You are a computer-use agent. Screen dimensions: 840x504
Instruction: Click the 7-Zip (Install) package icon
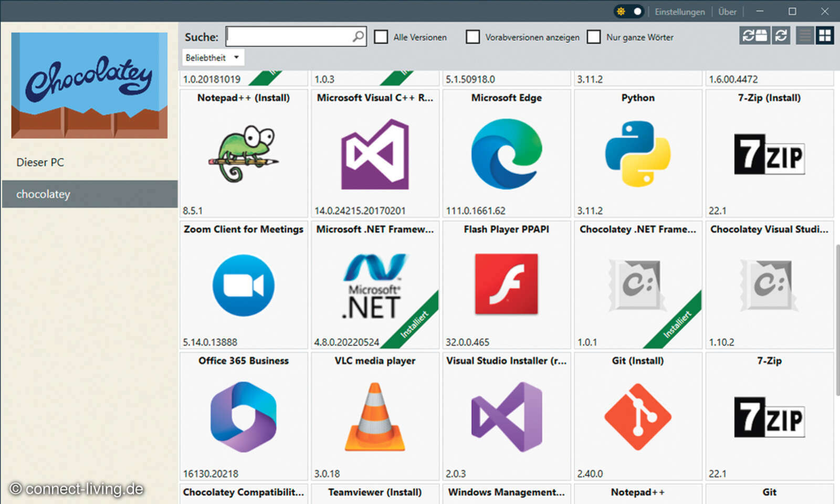click(769, 155)
